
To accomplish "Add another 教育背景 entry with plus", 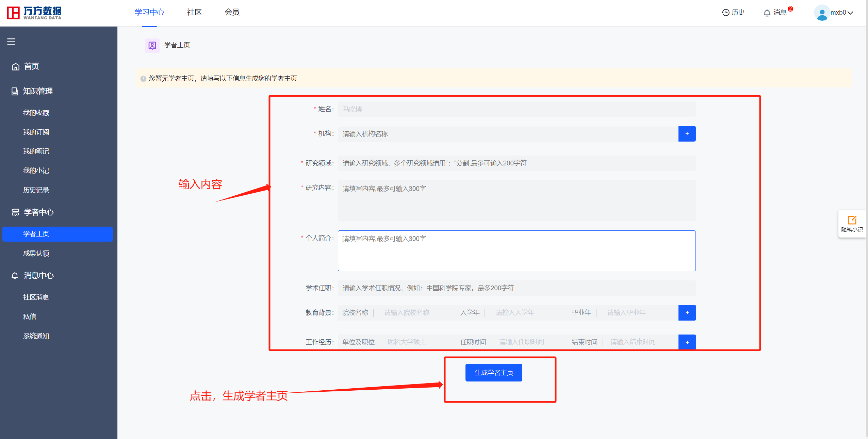I will tap(687, 313).
